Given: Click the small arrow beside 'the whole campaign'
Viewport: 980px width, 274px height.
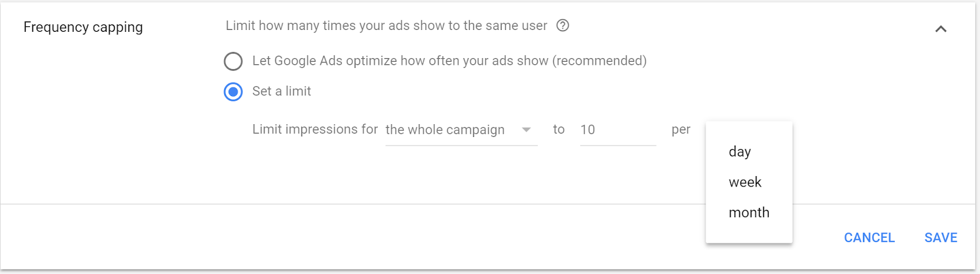Looking at the screenshot, I should tap(526, 130).
